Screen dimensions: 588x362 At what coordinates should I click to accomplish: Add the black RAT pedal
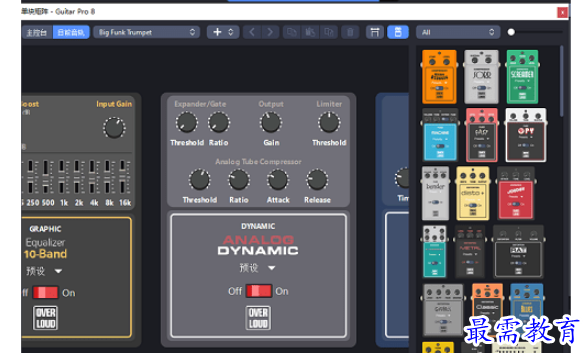coord(518,251)
